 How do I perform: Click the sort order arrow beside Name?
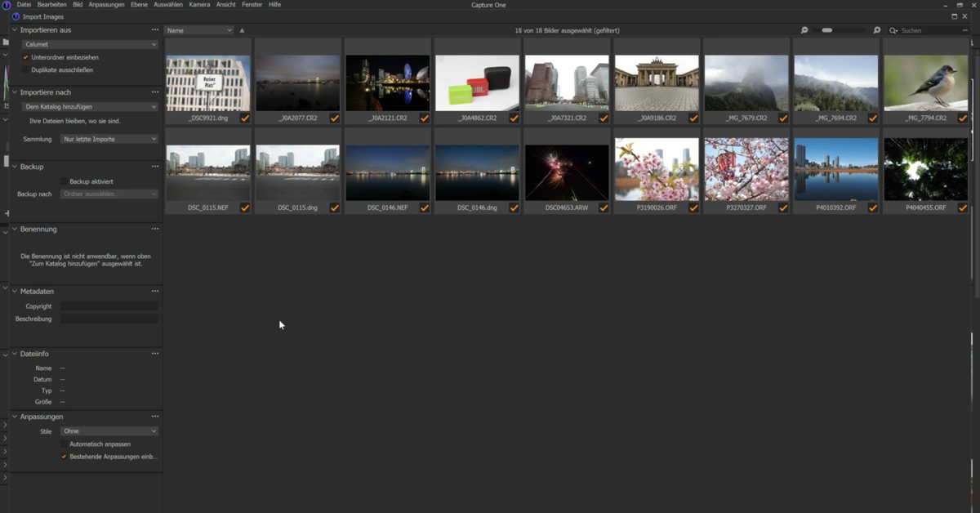241,29
